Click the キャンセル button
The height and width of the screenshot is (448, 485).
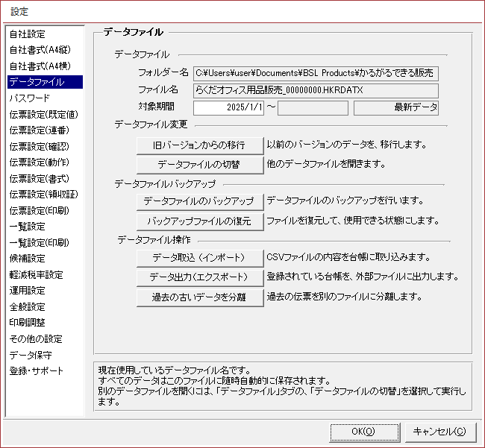[439, 431]
